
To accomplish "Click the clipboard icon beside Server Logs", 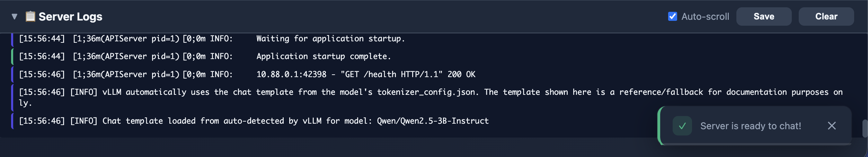I will tap(30, 16).
